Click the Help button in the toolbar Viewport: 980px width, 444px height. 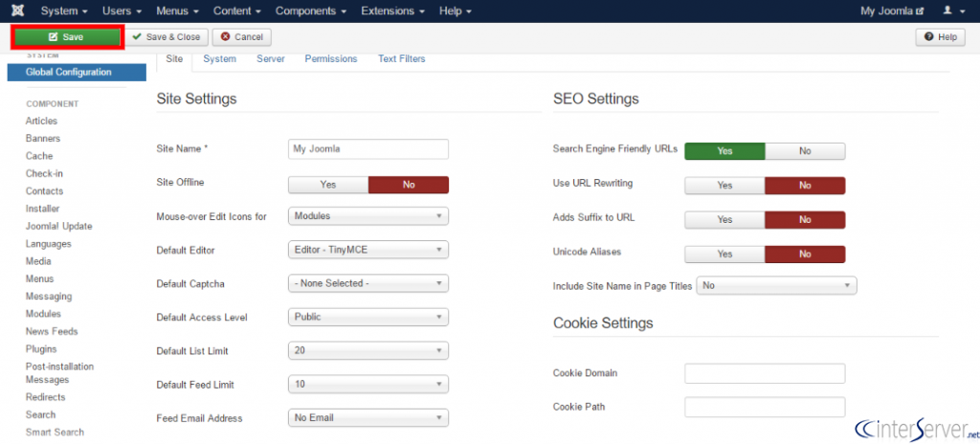point(942,37)
